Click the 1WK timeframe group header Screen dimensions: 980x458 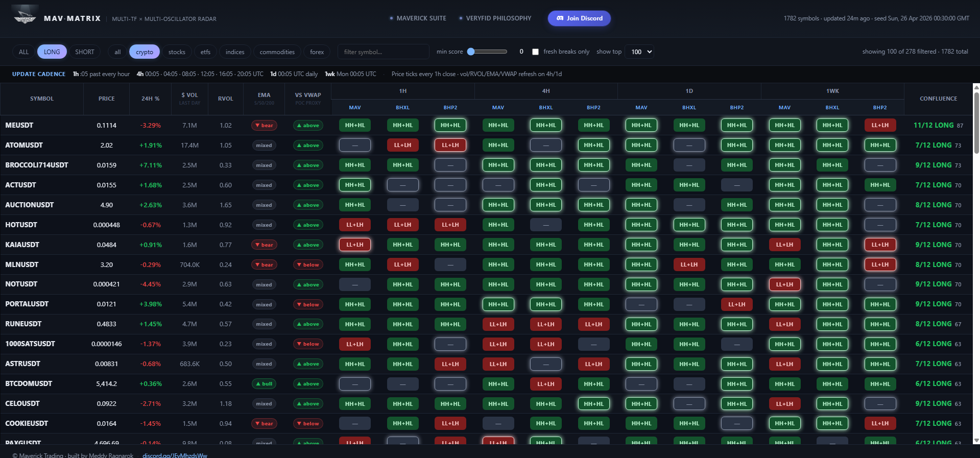click(832, 91)
